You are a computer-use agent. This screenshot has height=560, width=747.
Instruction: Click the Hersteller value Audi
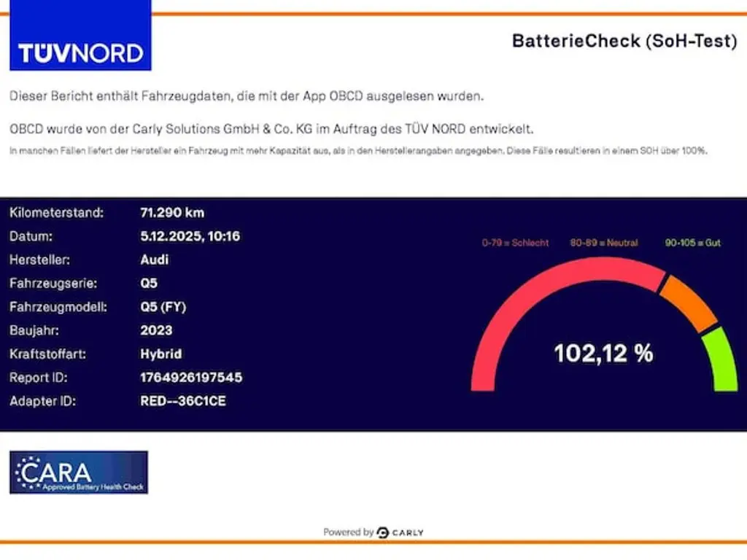pyautogui.click(x=155, y=260)
